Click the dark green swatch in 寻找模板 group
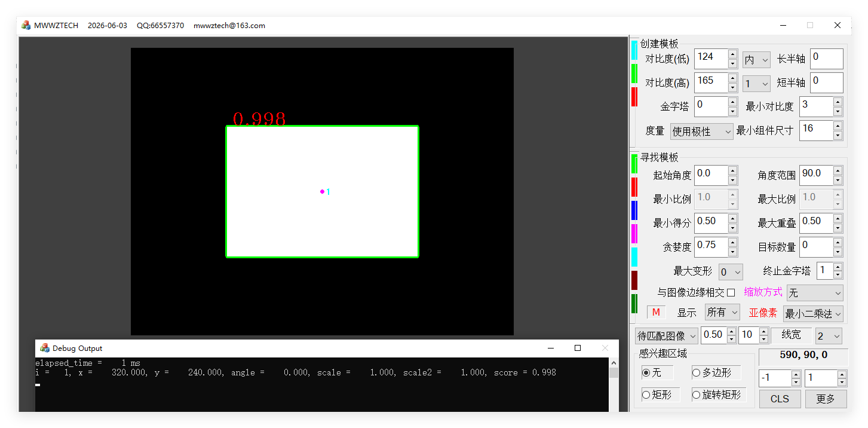The image size is (868, 428). coord(634,304)
